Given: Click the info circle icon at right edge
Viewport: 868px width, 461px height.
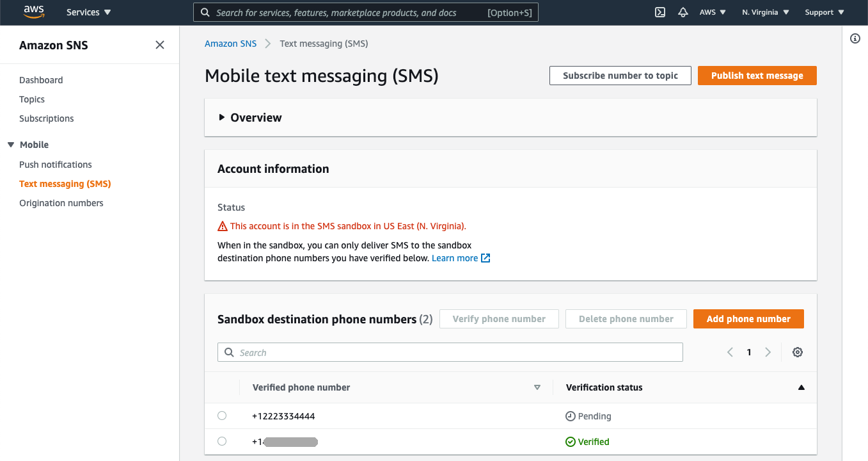Looking at the screenshot, I should pyautogui.click(x=855, y=38).
